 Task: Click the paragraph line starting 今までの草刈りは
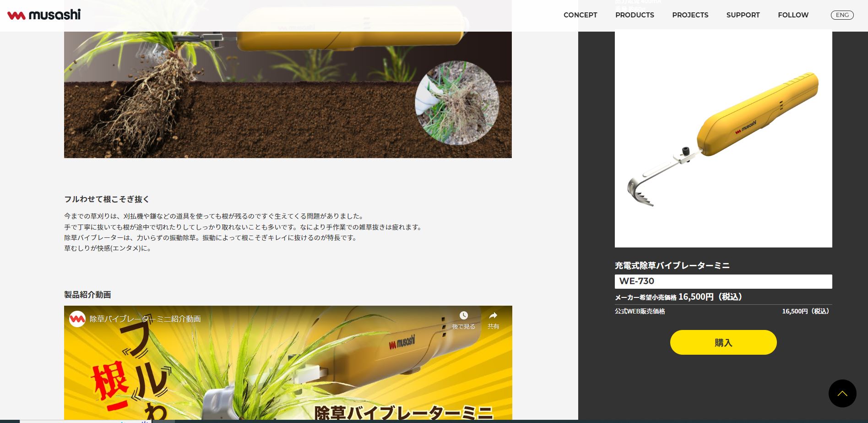point(215,216)
